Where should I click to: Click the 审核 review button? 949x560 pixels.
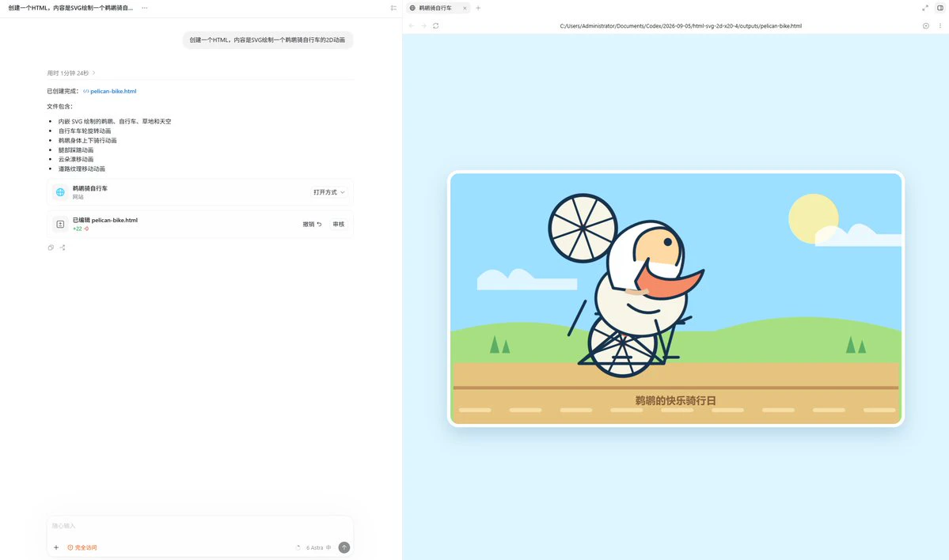[x=338, y=225]
